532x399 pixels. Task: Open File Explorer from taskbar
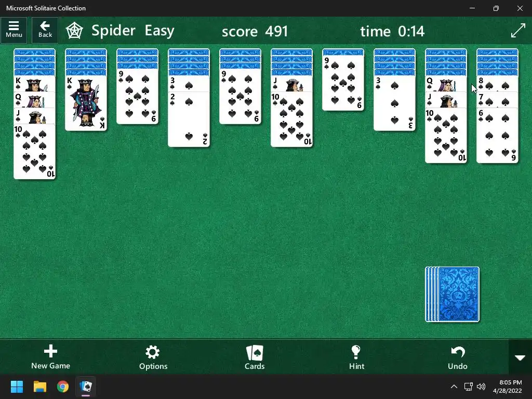point(39,387)
